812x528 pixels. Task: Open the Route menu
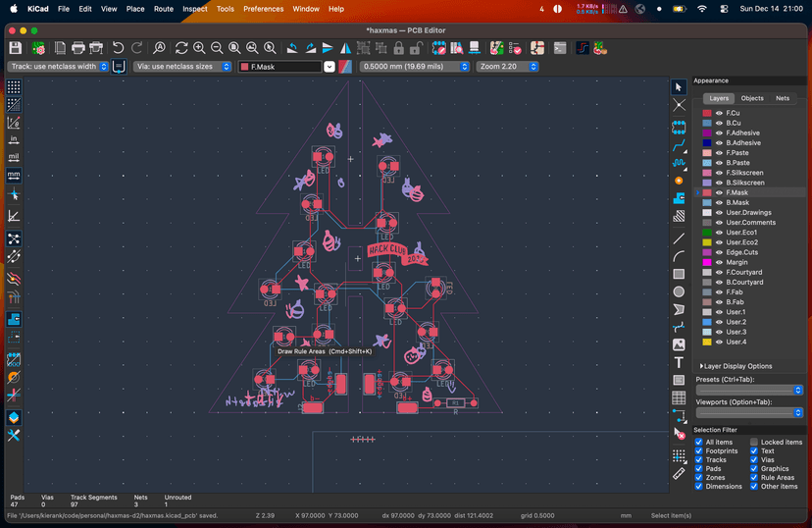pos(163,9)
